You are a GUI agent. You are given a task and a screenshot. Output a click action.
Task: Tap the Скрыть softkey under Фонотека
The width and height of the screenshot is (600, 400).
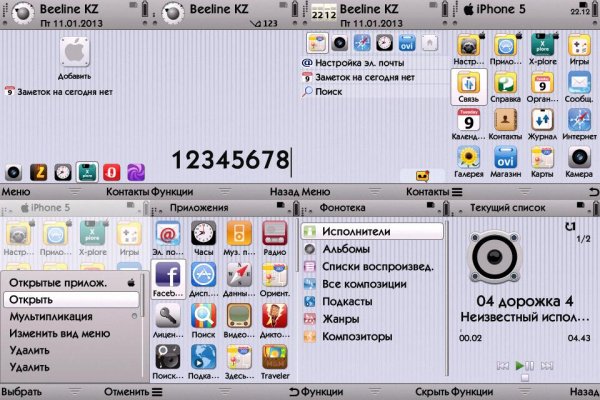point(434,392)
